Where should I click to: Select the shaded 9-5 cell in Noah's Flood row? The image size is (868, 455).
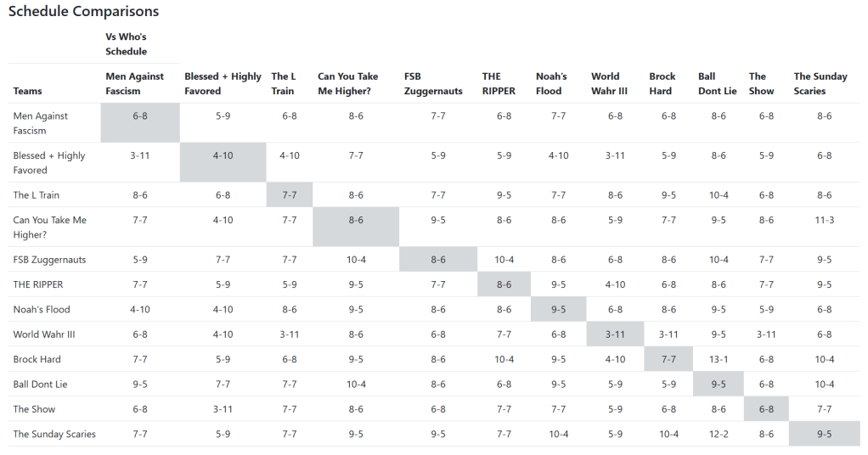coord(558,310)
